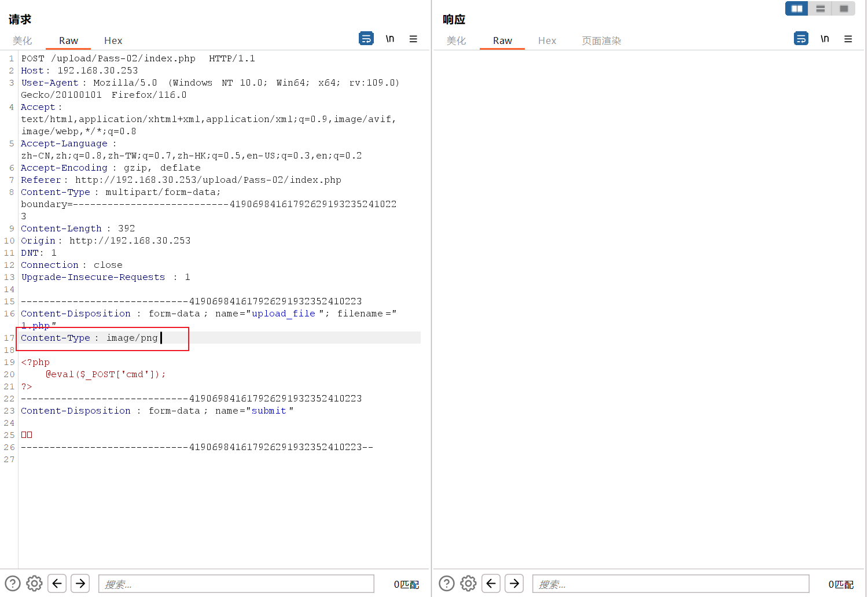
Task: Click the final boundary terminator line 26
Action: 197,447
